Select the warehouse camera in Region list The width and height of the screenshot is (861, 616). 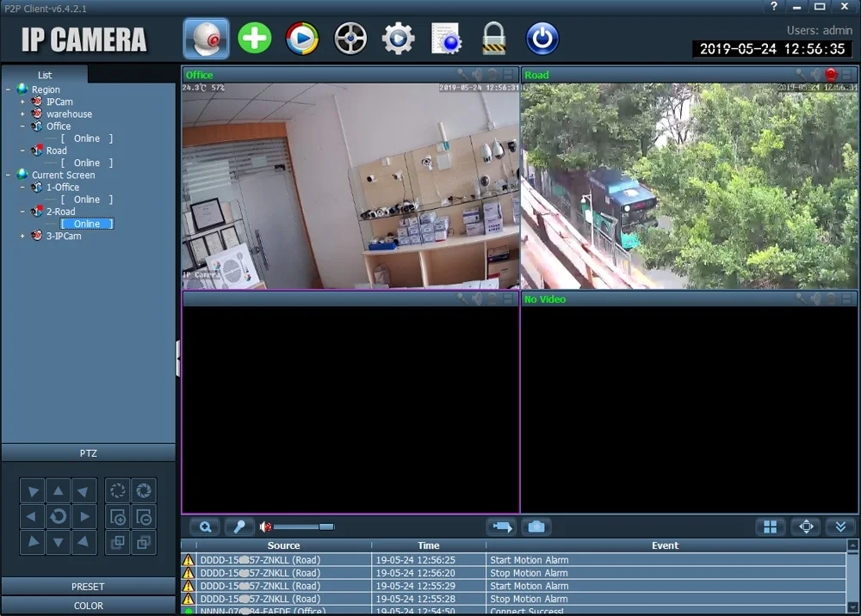pyautogui.click(x=69, y=114)
